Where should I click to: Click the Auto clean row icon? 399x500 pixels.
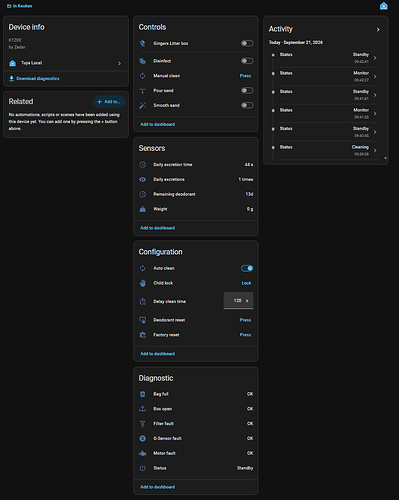coord(142,268)
